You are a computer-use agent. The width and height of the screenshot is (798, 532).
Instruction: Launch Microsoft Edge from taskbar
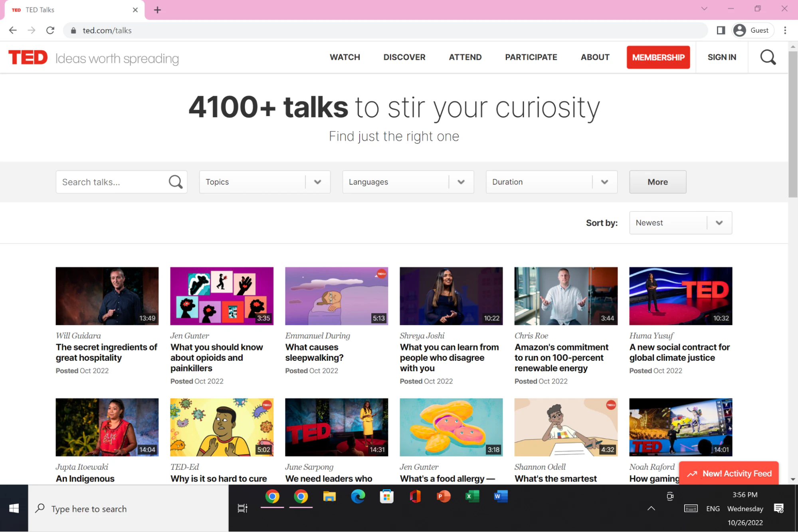(358, 496)
